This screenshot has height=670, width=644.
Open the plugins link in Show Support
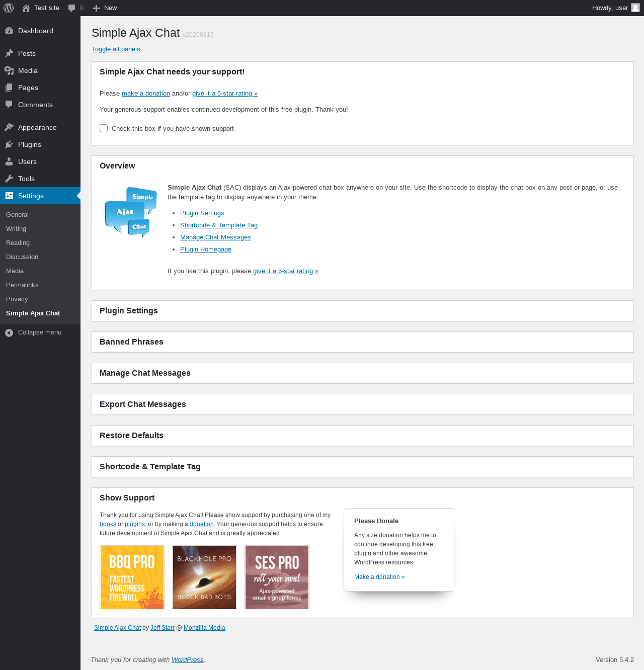coord(135,524)
